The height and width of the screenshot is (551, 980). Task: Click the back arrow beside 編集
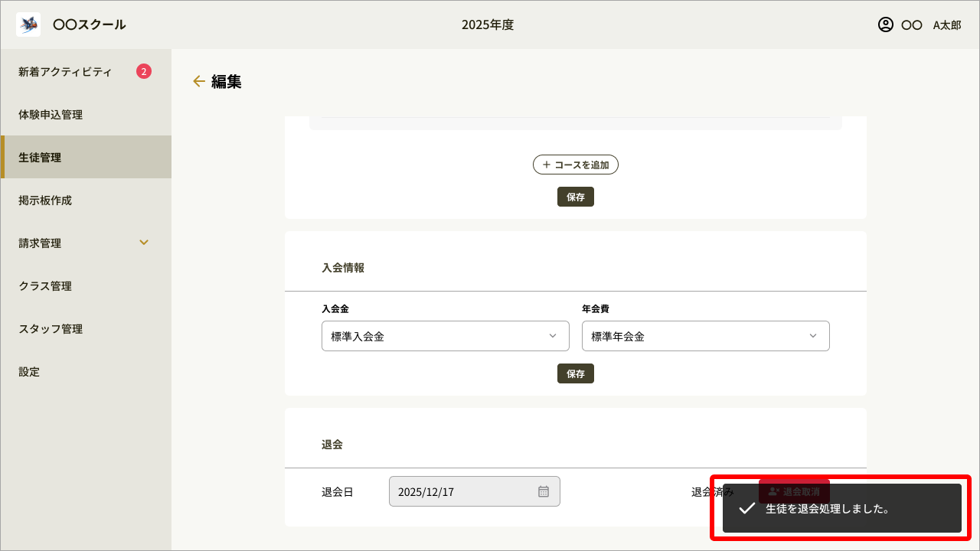[x=199, y=81]
